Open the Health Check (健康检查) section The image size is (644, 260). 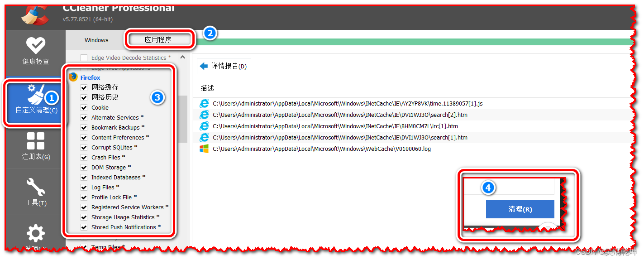[36, 51]
